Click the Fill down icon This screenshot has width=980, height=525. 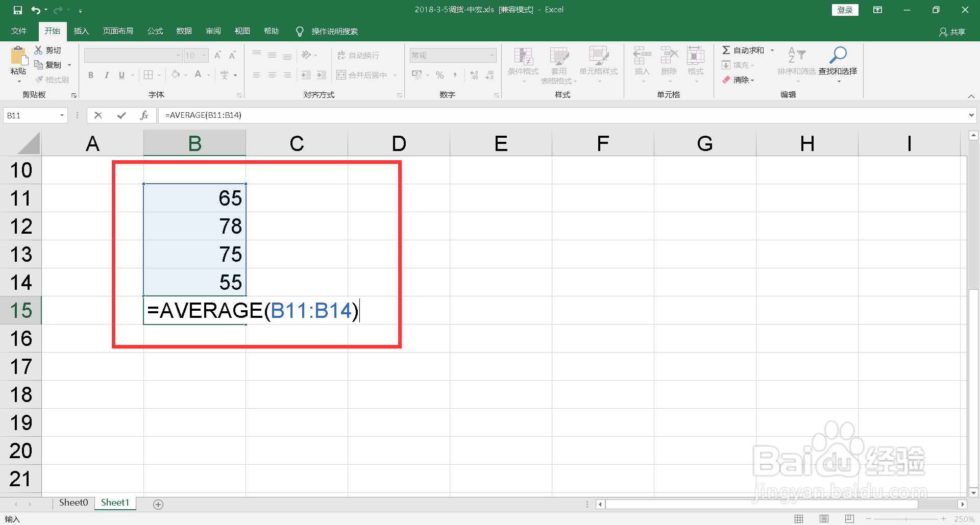pos(726,65)
